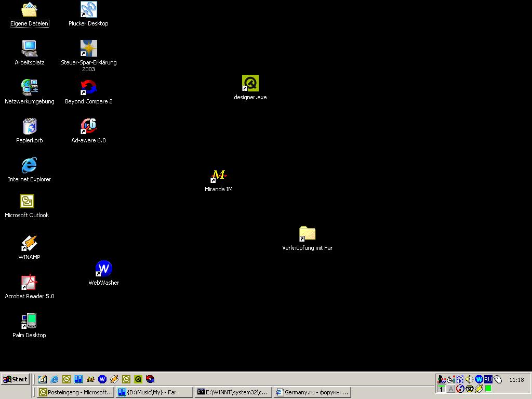The image size is (532, 399).
Task: Switch to {D:\Music\My} - Far taskbar button
Action: coord(154,392)
